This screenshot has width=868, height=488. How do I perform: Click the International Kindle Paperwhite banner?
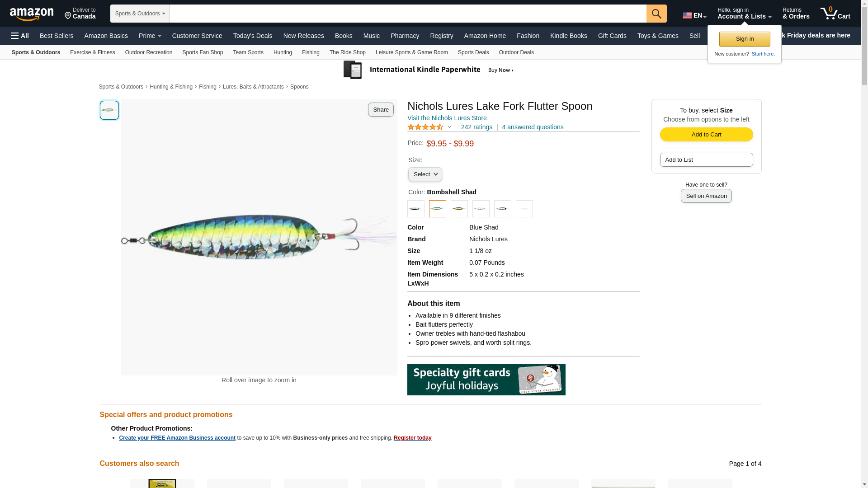tap(429, 70)
